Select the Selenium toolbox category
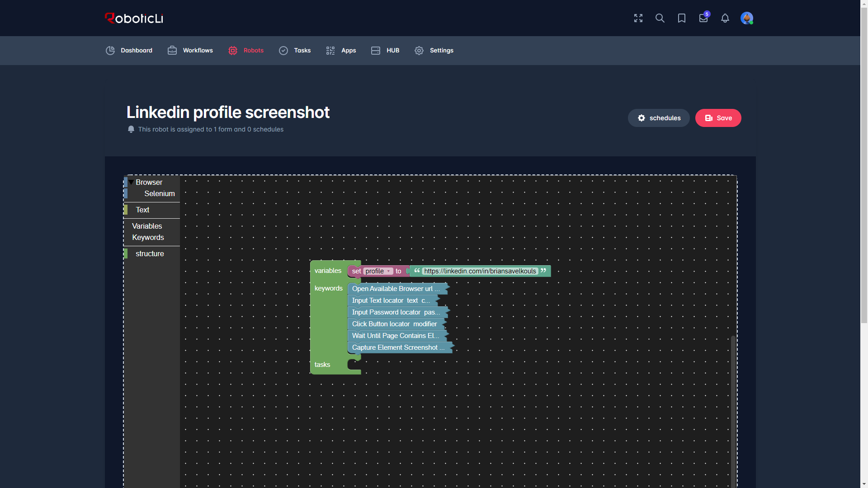 [x=159, y=193]
